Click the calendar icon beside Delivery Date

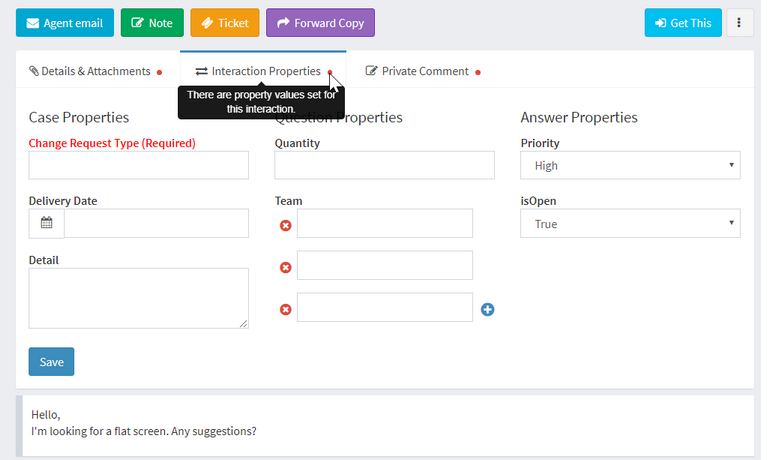[x=46, y=223]
